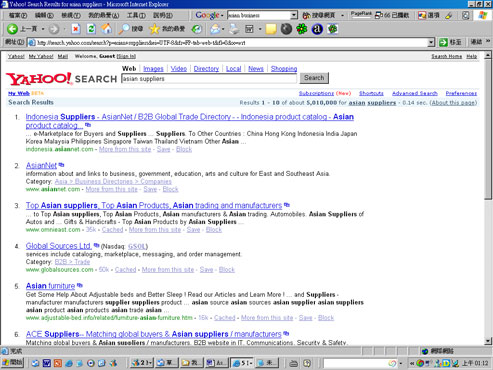Open the Edit menu
The width and height of the screenshot is (493, 370).
[44, 15]
